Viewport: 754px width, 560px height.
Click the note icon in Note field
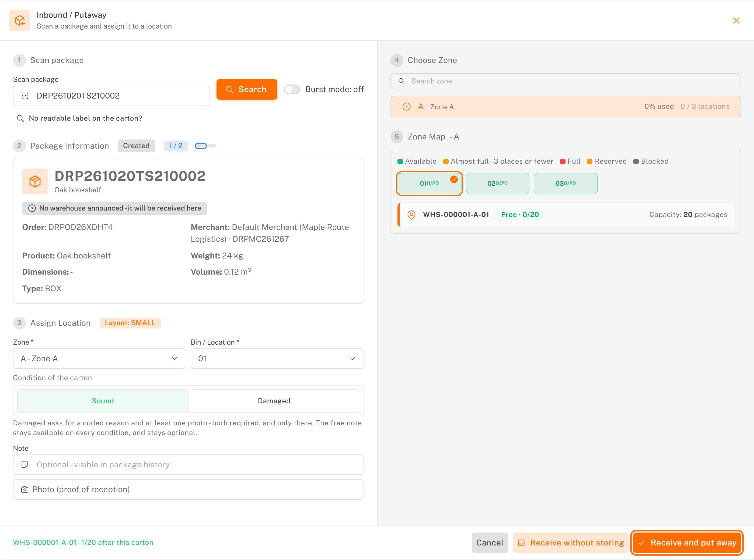(25, 465)
